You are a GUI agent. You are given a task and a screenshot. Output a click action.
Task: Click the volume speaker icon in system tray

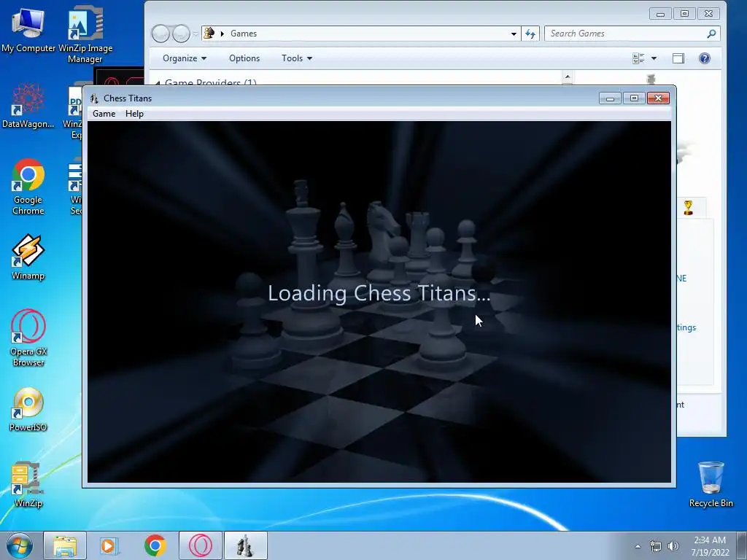click(x=673, y=546)
